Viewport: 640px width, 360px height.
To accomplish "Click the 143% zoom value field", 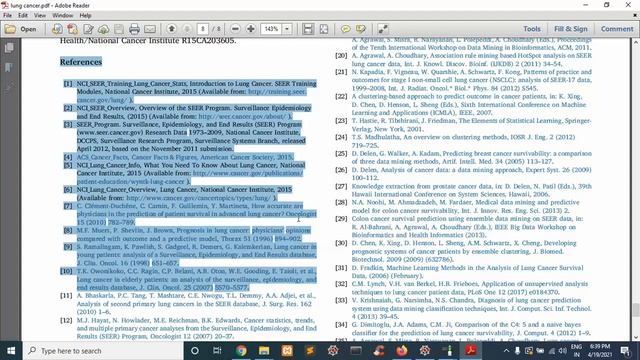I will click(x=271, y=29).
